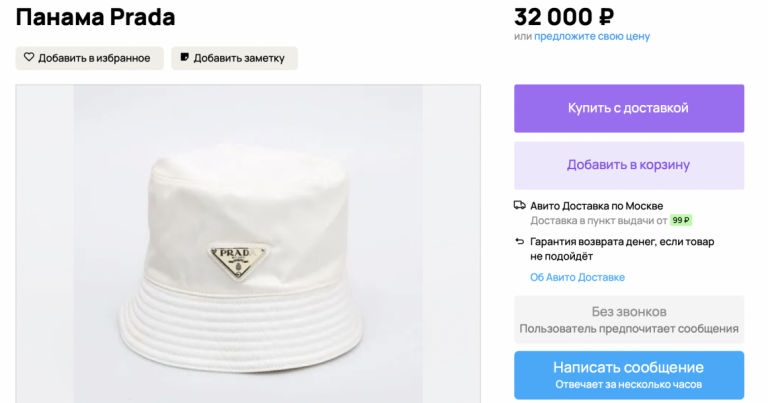Click the money-back return arrow icon
Image resolution: width=768 pixels, height=403 pixels.
520,241
